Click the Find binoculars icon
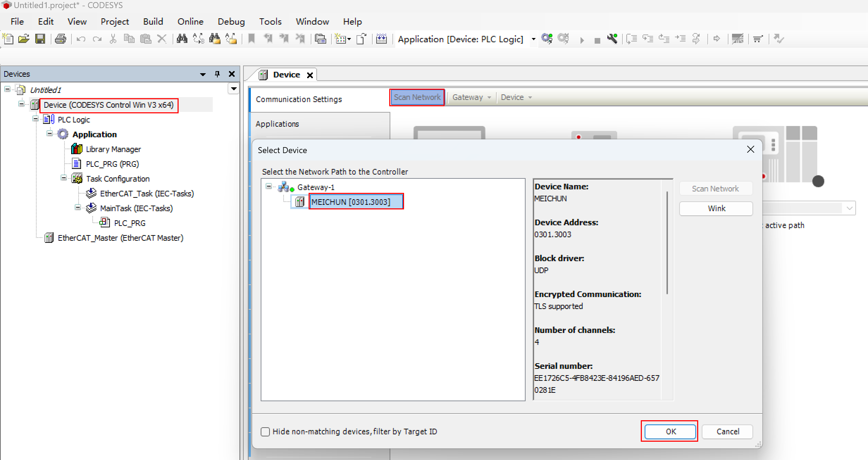The image size is (868, 460). 182,39
